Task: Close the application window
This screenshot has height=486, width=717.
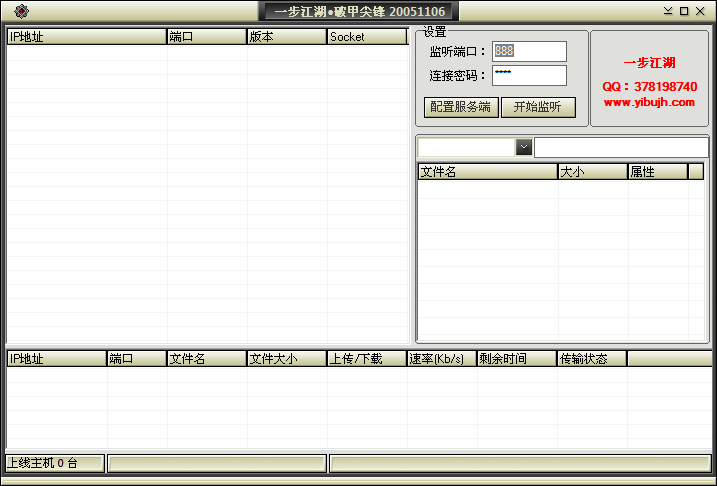Action: click(x=700, y=11)
